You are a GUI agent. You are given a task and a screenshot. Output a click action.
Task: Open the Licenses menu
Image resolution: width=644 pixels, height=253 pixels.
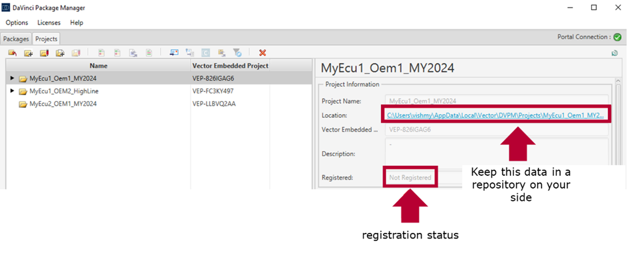(49, 23)
